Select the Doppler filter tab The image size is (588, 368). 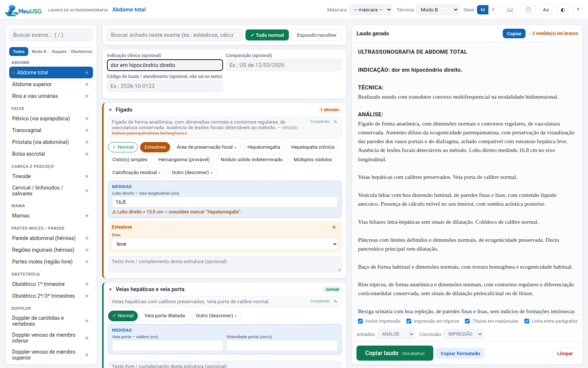point(59,52)
